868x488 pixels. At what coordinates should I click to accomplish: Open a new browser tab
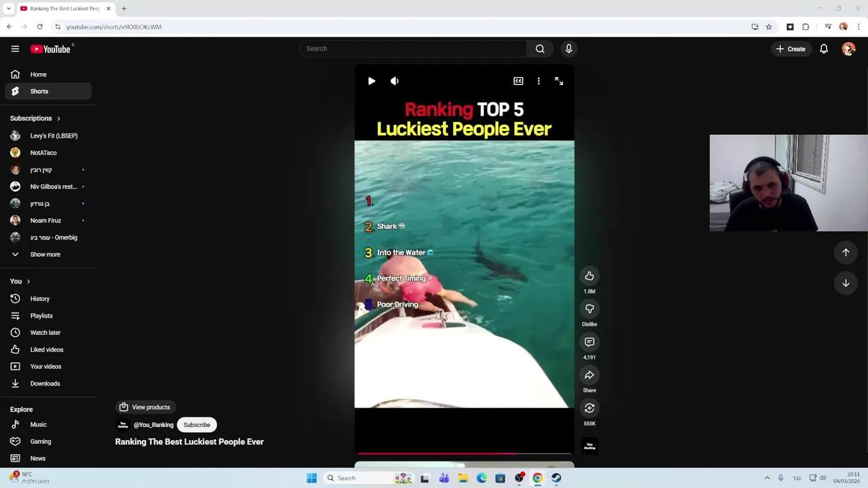coord(124,9)
